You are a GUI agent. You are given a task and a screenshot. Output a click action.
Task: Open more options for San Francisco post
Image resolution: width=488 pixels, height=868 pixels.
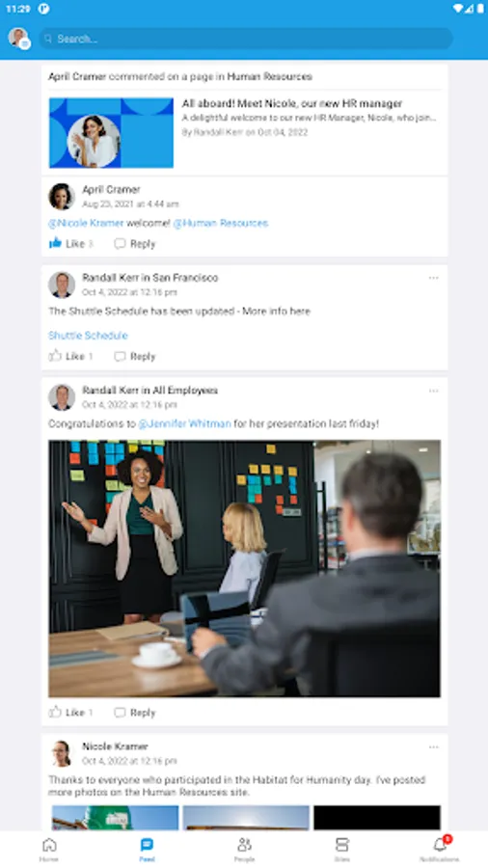[x=433, y=278]
